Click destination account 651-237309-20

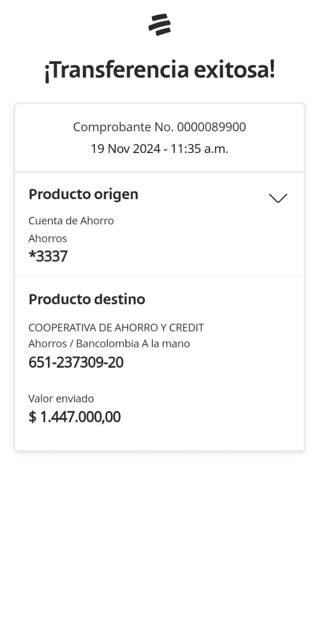(x=76, y=362)
